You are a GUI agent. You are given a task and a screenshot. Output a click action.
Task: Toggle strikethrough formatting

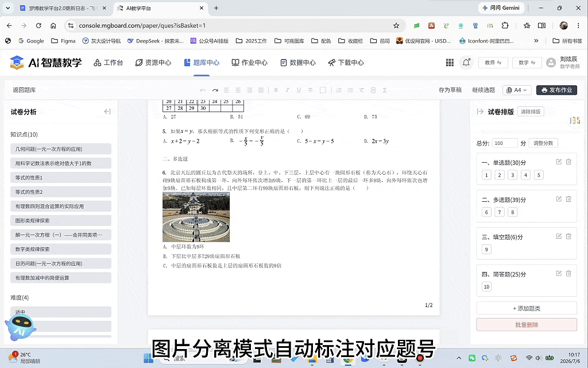point(311,90)
